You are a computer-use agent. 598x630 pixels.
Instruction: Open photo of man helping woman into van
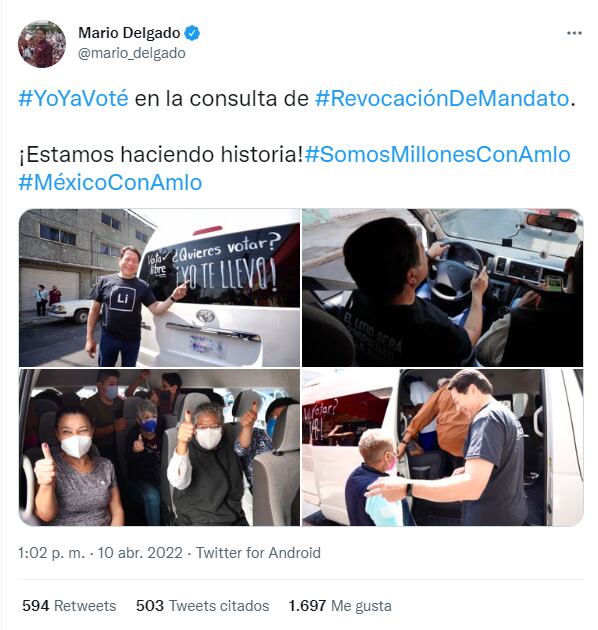(x=442, y=447)
